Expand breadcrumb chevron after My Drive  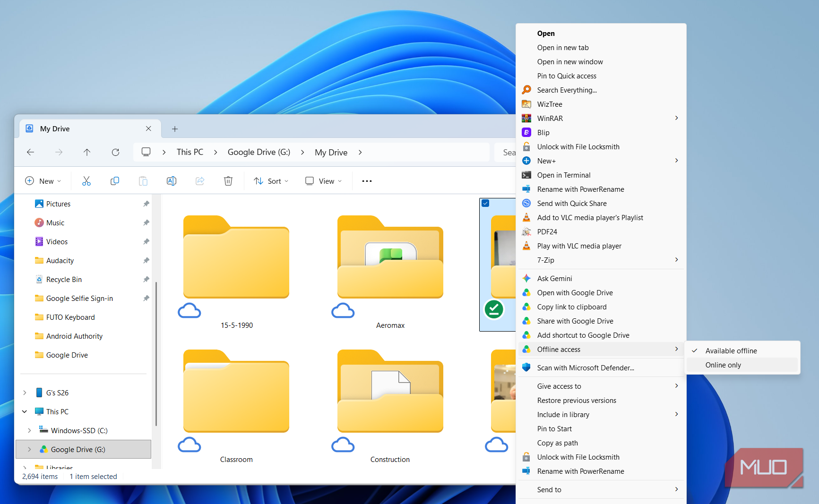(360, 152)
